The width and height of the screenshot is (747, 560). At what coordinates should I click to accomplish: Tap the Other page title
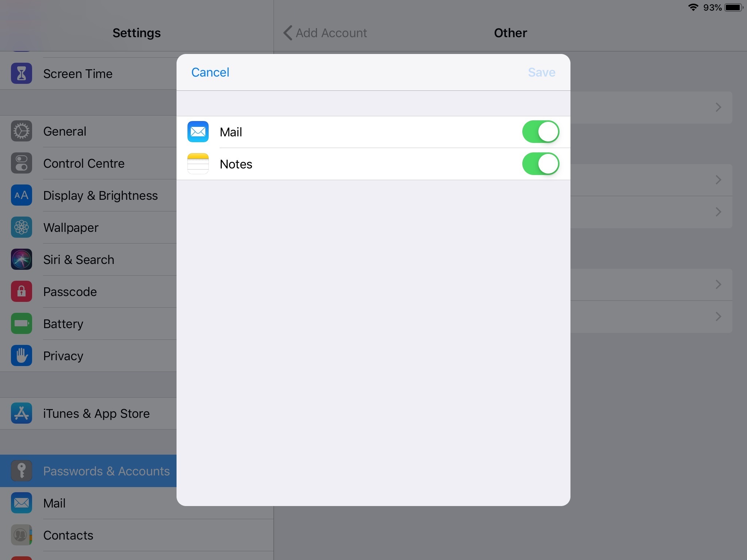510,33
